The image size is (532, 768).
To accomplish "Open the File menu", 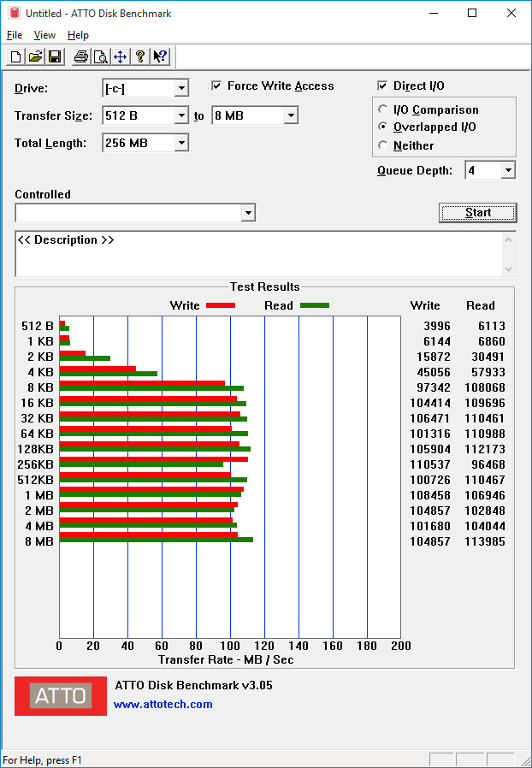I will [x=15, y=35].
